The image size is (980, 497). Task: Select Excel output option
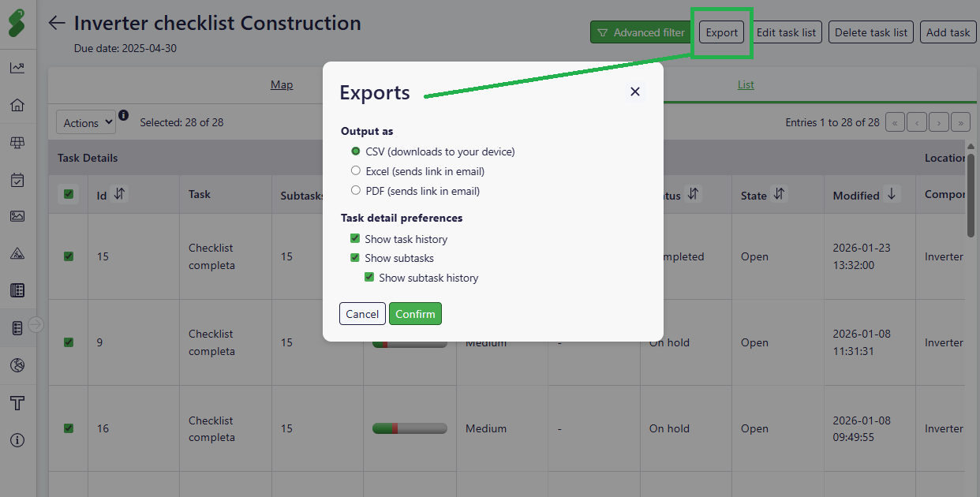(x=356, y=171)
